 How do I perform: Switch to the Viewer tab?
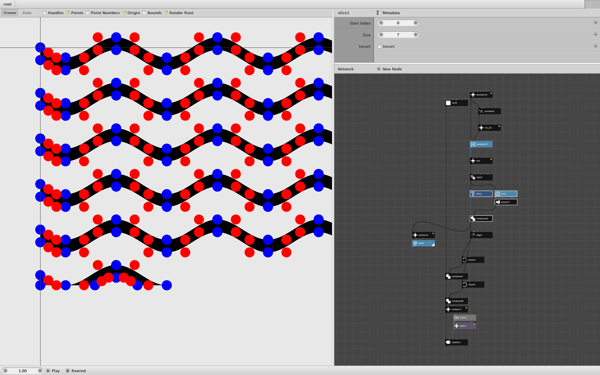(10, 13)
